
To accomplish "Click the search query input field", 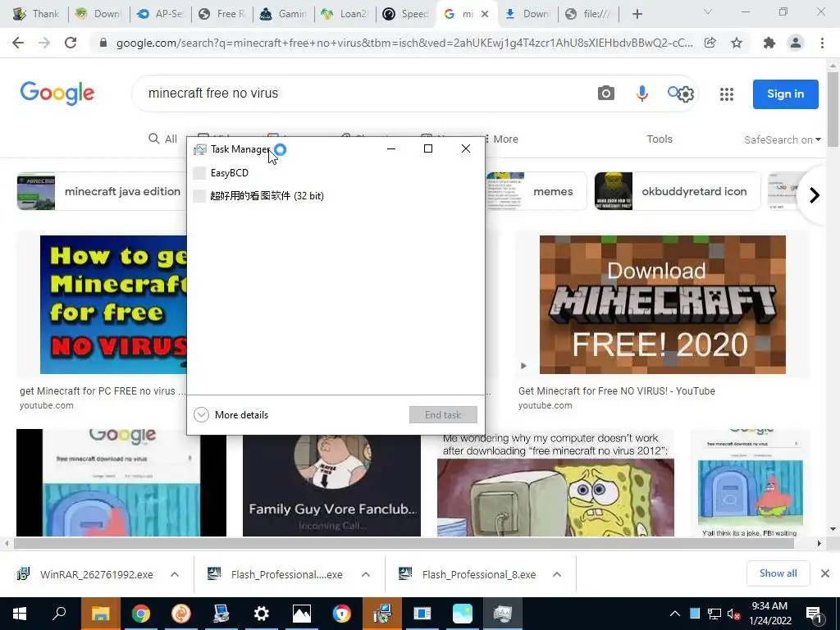I will [364, 94].
